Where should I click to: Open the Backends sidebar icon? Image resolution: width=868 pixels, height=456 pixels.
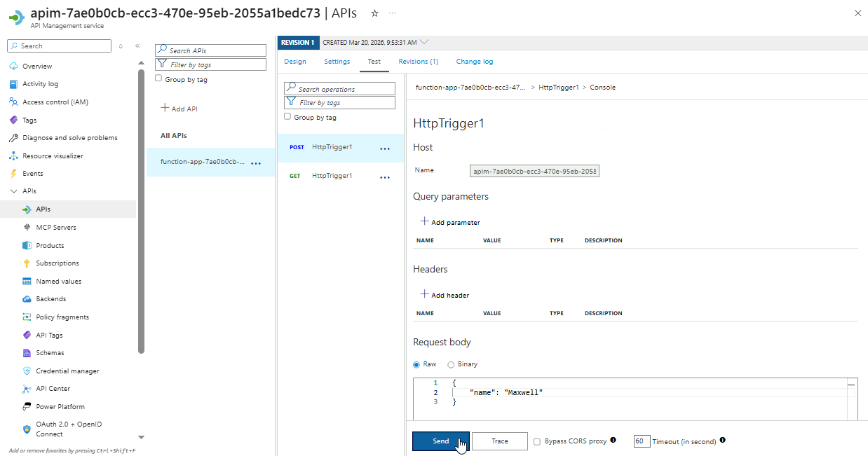(x=27, y=299)
